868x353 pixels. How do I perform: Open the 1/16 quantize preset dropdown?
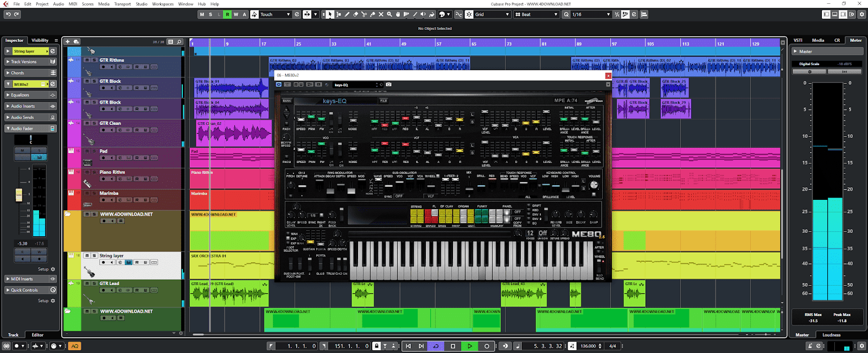click(x=591, y=14)
